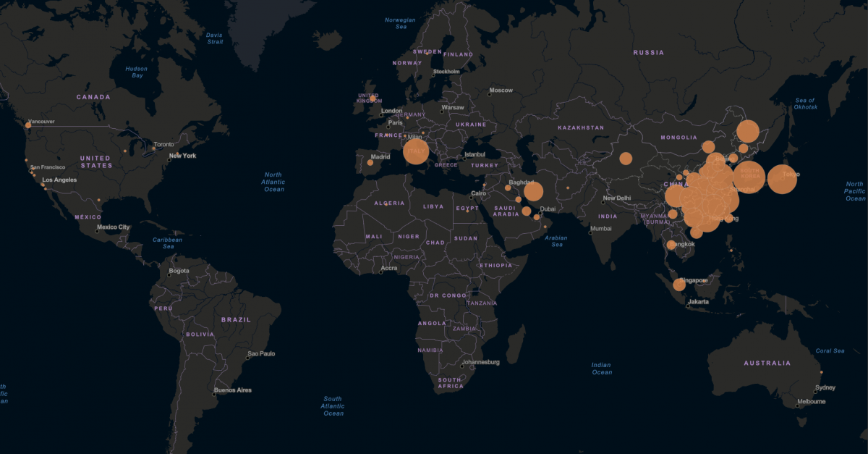This screenshot has width=868, height=454.
Task: Click the small orange dot near Toronto
Action: pos(153,149)
